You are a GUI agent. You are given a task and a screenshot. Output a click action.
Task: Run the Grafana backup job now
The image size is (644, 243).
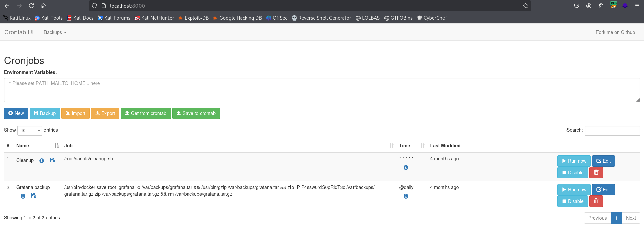pyautogui.click(x=574, y=190)
